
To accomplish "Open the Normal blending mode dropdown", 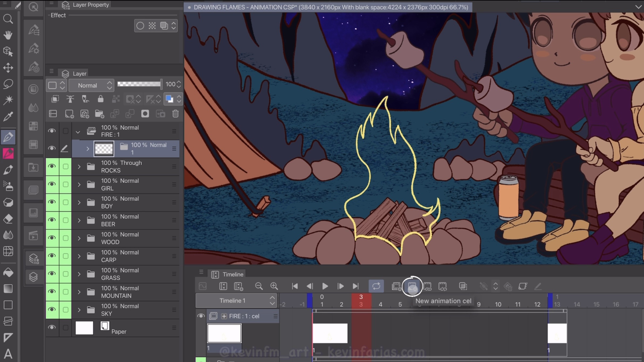I will pyautogui.click(x=91, y=85).
